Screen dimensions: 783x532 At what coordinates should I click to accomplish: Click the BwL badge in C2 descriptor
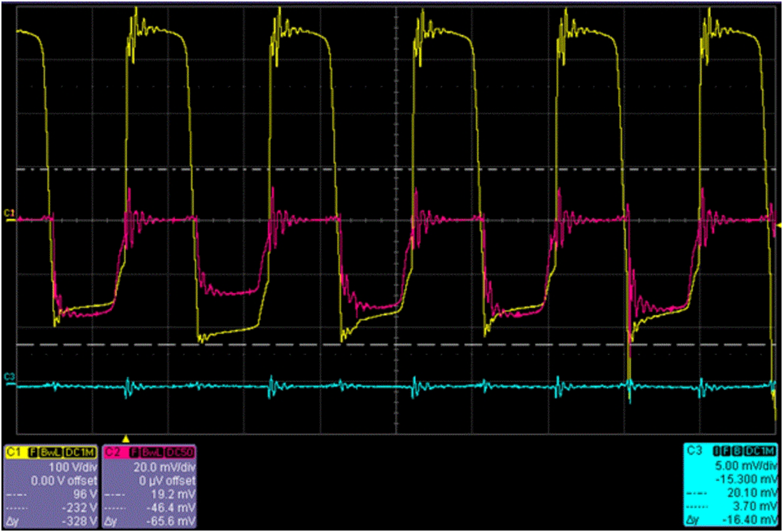click(x=151, y=453)
